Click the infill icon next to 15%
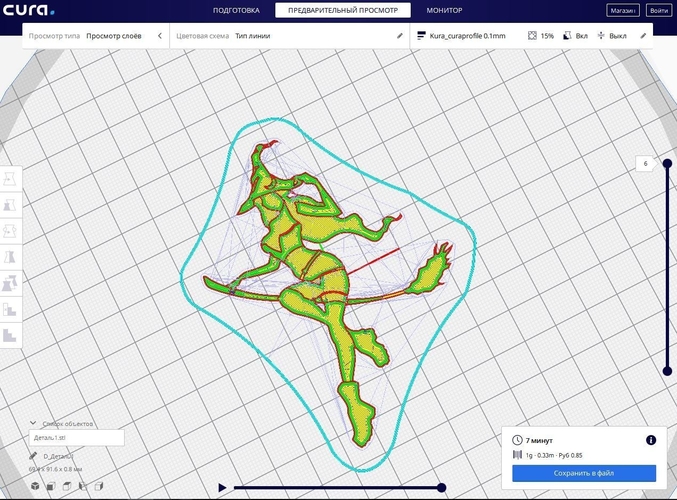 point(532,36)
